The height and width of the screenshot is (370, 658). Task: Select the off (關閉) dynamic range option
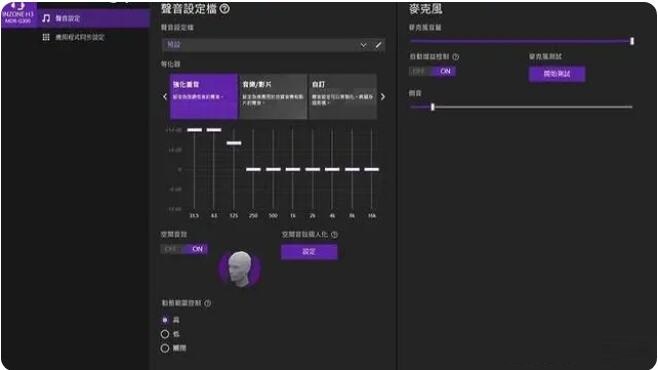pos(165,348)
